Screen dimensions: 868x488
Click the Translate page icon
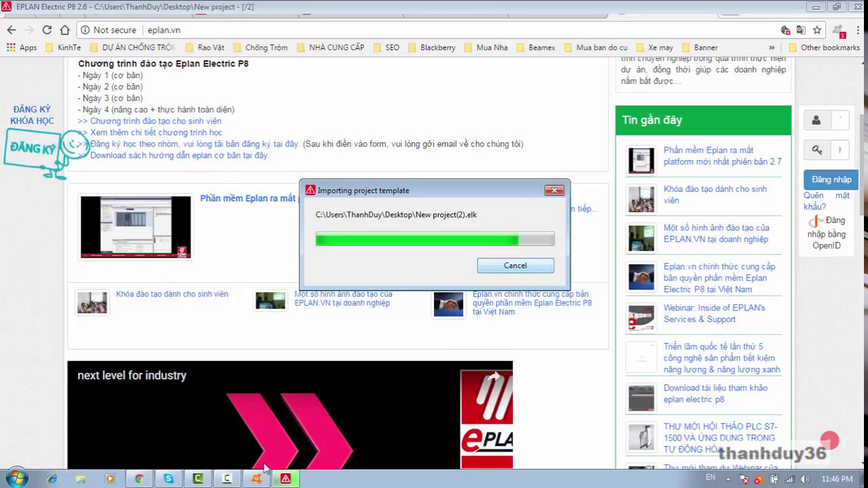click(x=801, y=30)
